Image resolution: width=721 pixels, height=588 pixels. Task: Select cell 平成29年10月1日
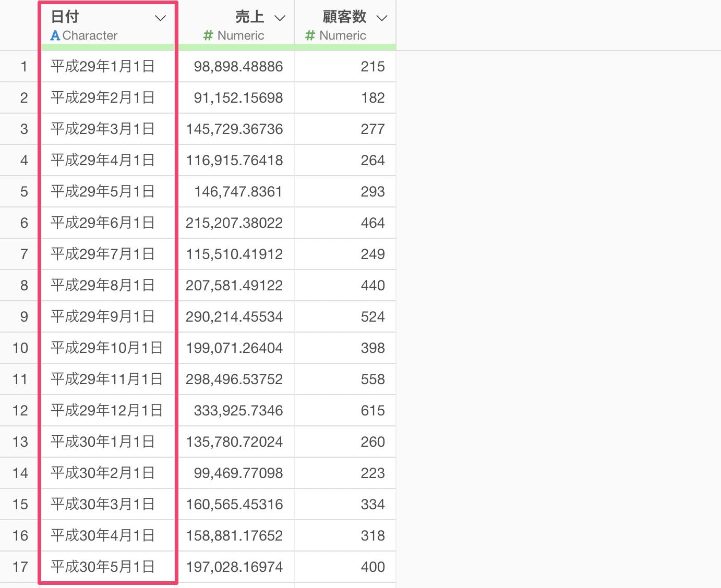click(x=107, y=348)
